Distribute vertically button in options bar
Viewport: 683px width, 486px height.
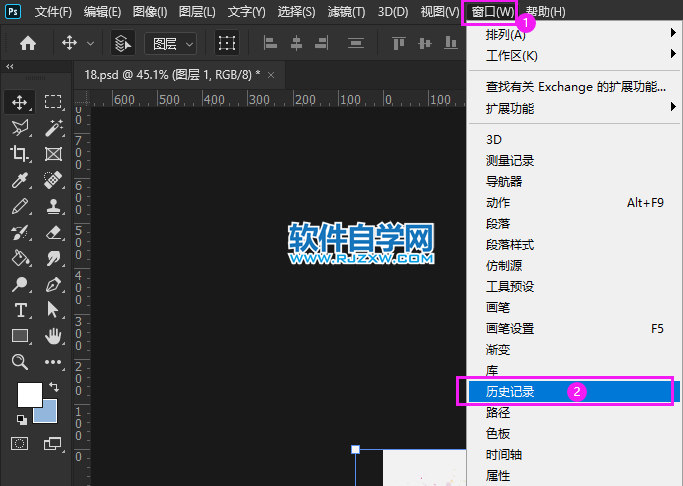tap(356, 43)
